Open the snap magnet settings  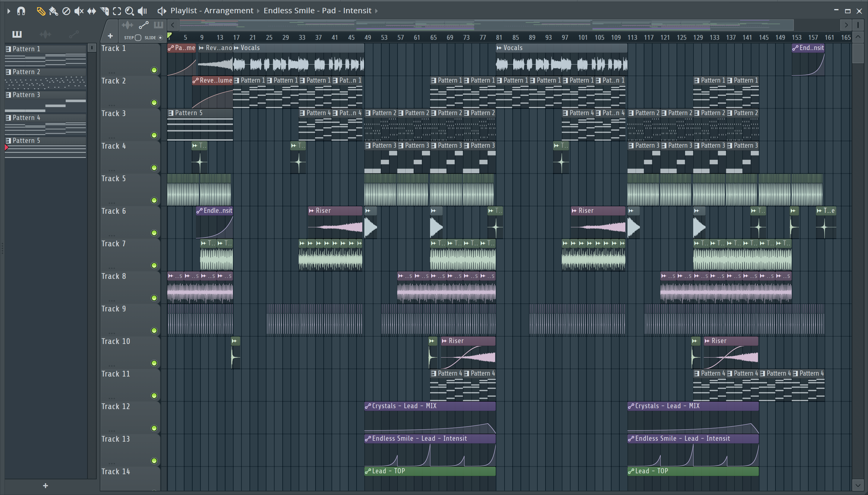click(21, 11)
